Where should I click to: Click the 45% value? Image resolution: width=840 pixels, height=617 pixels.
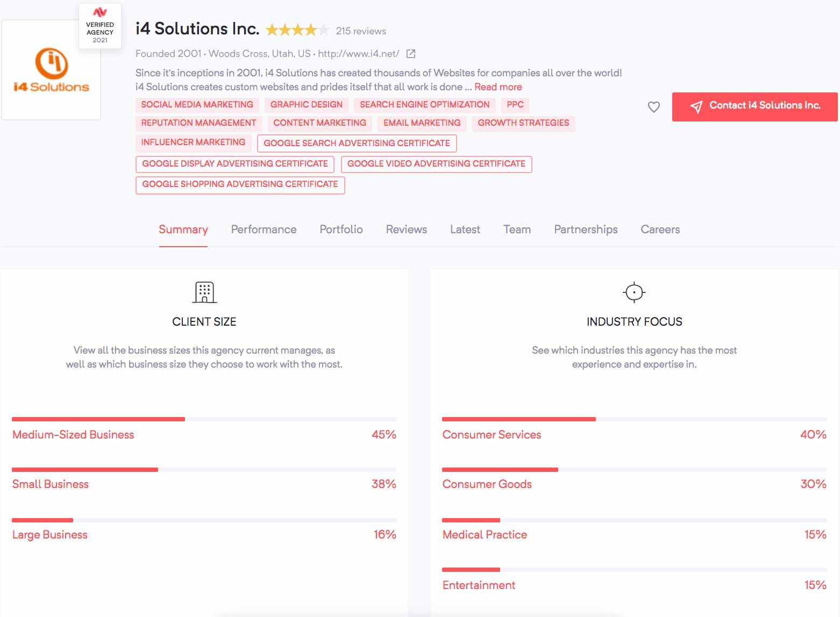(384, 435)
